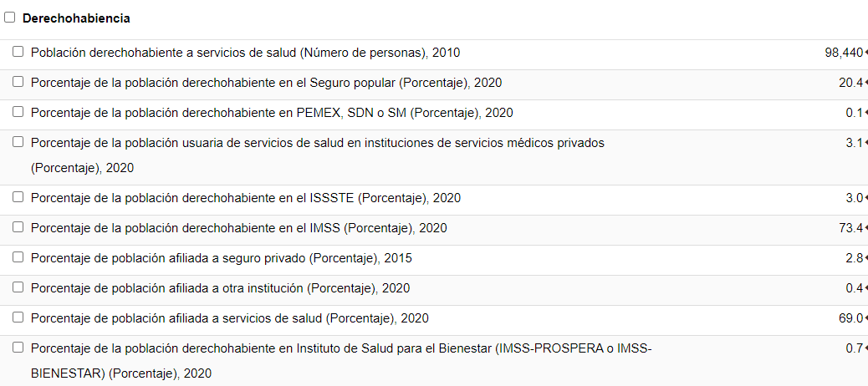Click the IMSS row value 73.4
Image resolution: width=868 pixels, height=386 pixels.
click(x=850, y=228)
